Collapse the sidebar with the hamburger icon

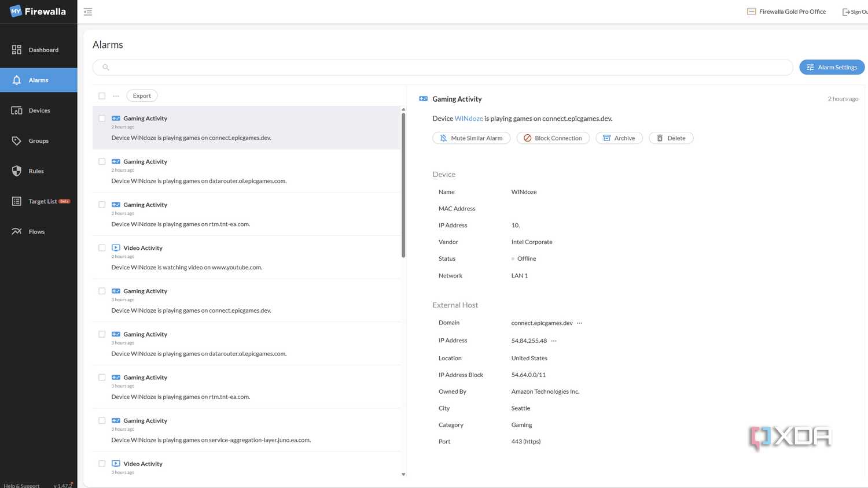88,12
